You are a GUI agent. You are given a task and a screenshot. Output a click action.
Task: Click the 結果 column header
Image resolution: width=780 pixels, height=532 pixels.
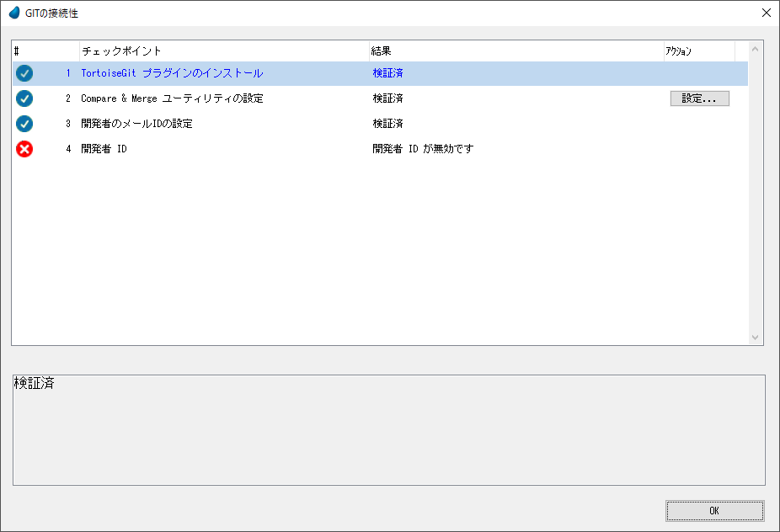516,51
